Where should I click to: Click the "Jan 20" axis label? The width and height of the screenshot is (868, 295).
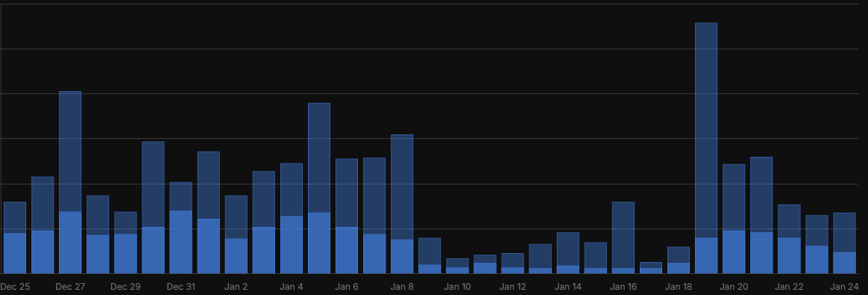click(734, 287)
